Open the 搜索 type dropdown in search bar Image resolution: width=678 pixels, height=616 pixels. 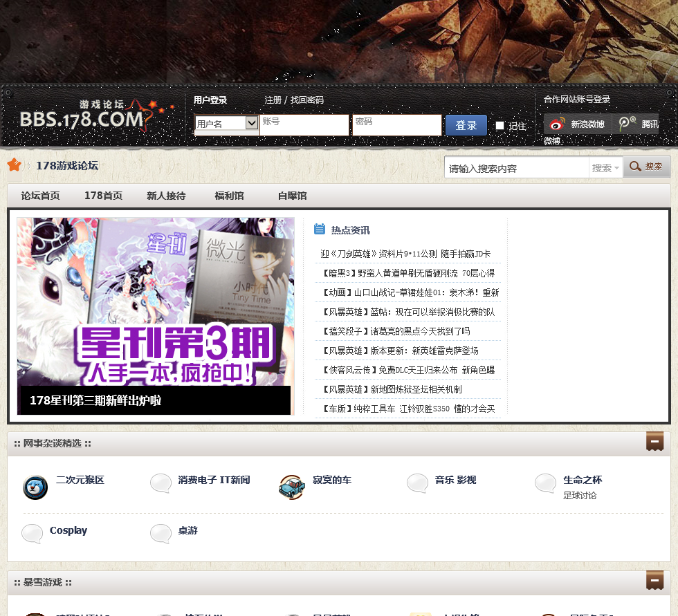tap(605, 167)
